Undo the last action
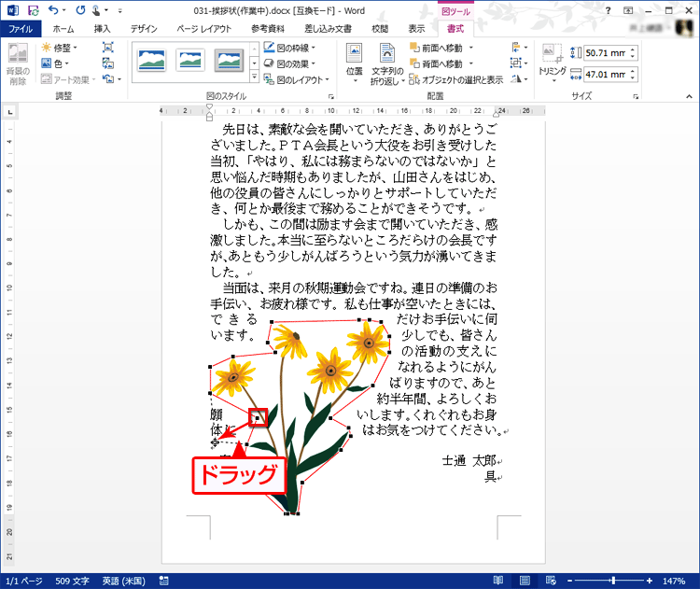This screenshot has height=589, width=700. (x=53, y=10)
